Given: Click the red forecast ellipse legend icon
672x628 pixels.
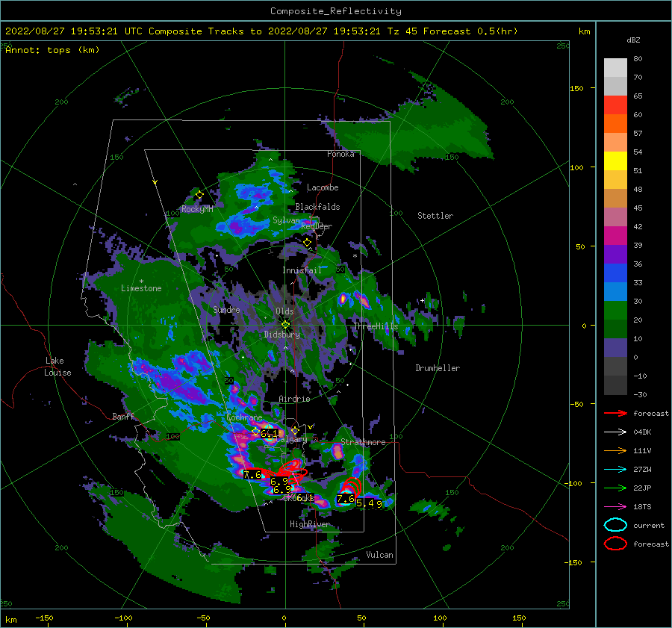Looking at the screenshot, I should (x=615, y=544).
